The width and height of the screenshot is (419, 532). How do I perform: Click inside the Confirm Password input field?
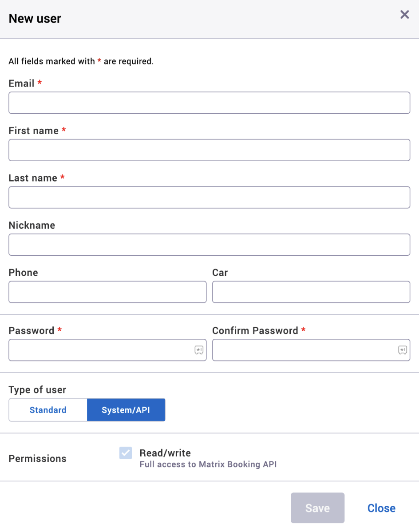pos(306,350)
